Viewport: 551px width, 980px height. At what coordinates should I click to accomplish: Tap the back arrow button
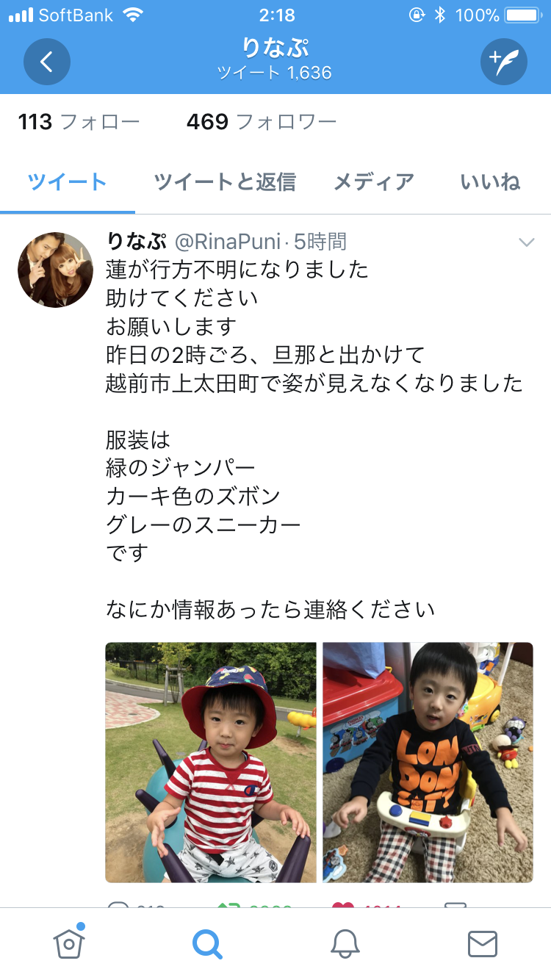47,62
